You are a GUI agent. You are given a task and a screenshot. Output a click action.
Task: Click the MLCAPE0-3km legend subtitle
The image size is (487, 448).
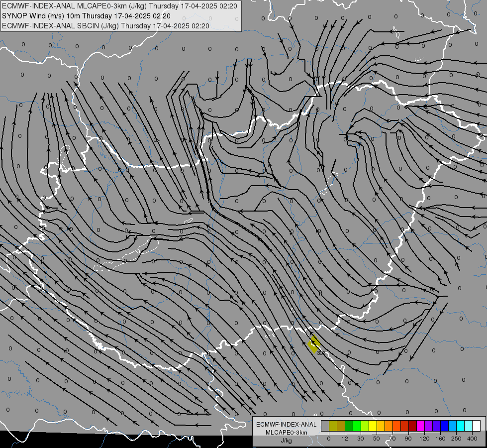(287, 433)
